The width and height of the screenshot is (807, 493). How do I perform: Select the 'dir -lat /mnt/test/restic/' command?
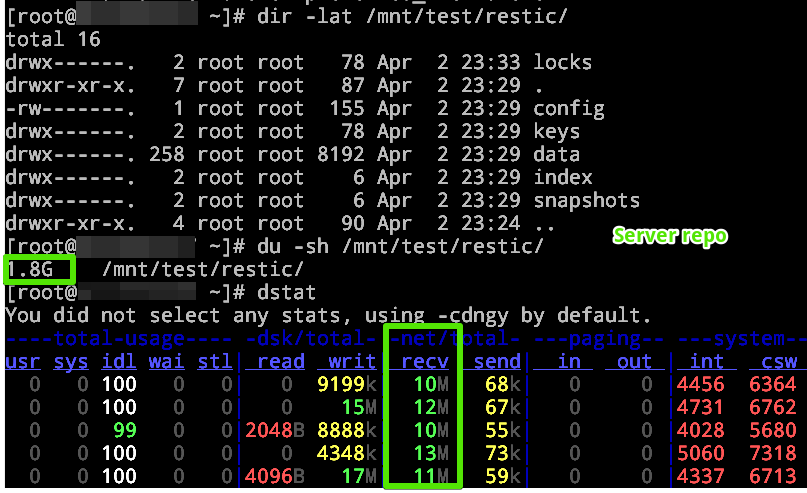[x=412, y=16]
